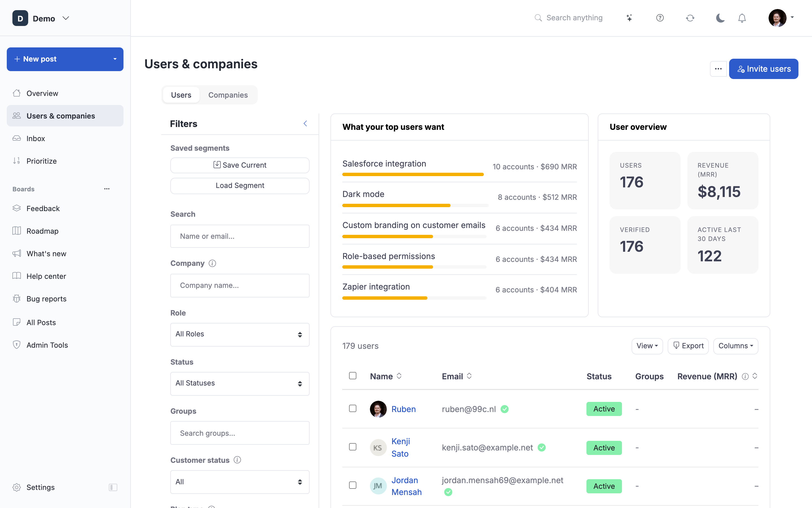Image resolution: width=812 pixels, height=508 pixels.
Task: Open the All Roles dropdown
Action: coord(240,334)
